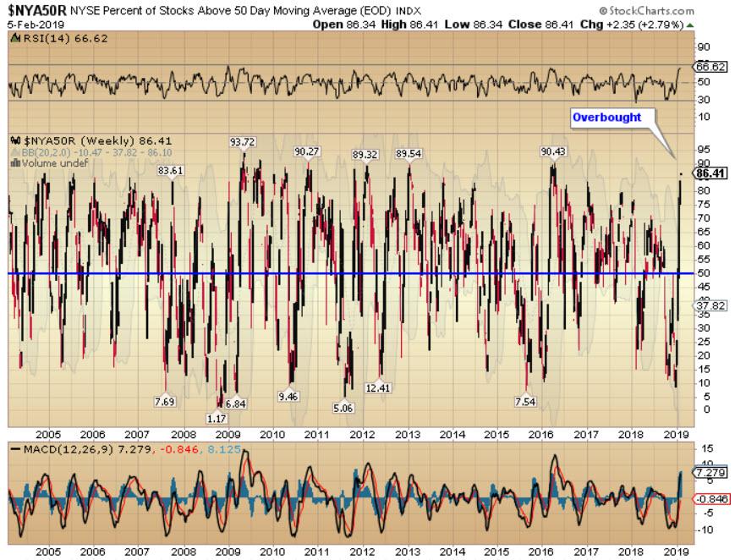Click the 2016 label on main chart axis

(x=540, y=435)
